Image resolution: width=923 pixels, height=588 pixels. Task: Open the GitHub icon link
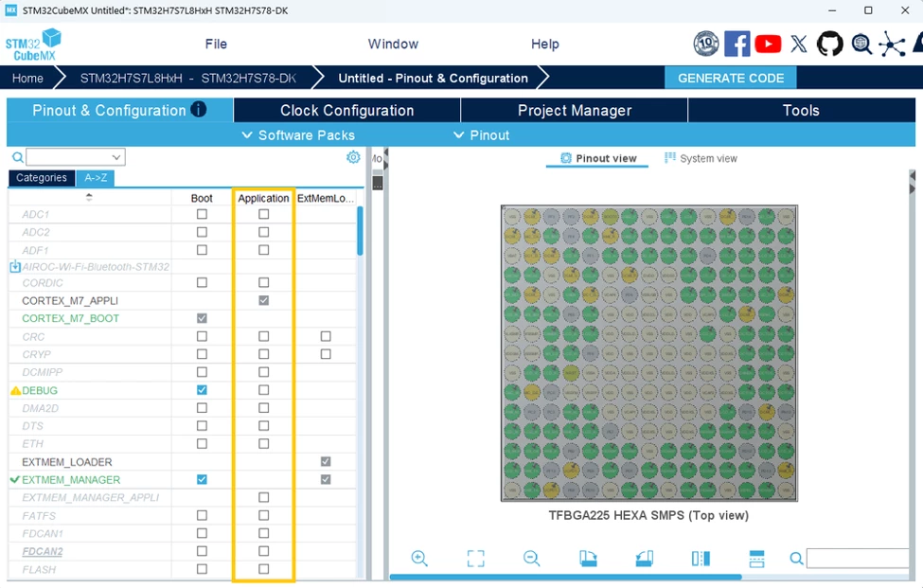click(x=830, y=44)
